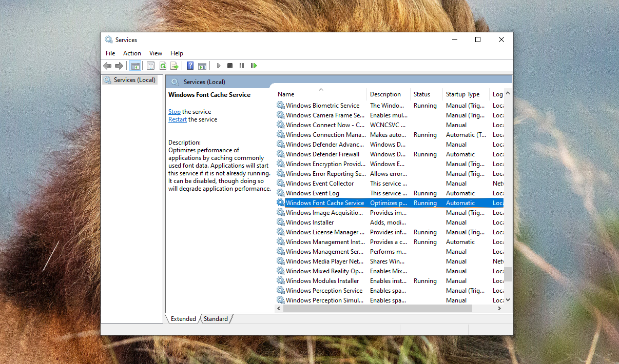The height and width of the screenshot is (364, 619).
Task: Click the Show/Hide Console Tree icon
Action: point(136,66)
